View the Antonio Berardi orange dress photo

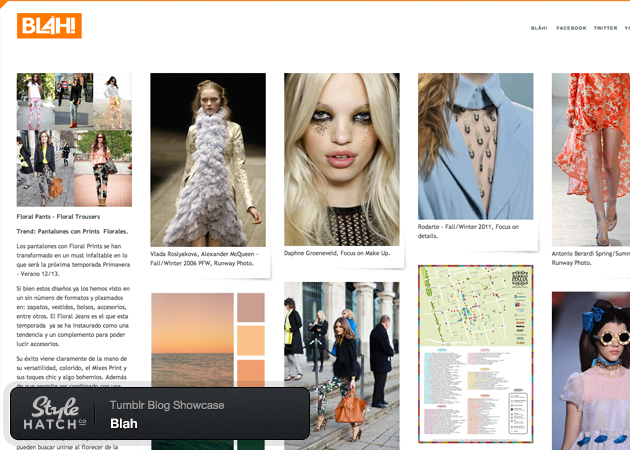[591, 159]
